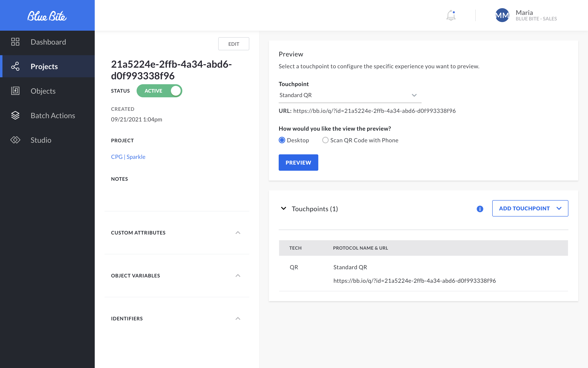Select Scan QR Code with Phone
This screenshot has height=368, width=588.
(x=325, y=140)
